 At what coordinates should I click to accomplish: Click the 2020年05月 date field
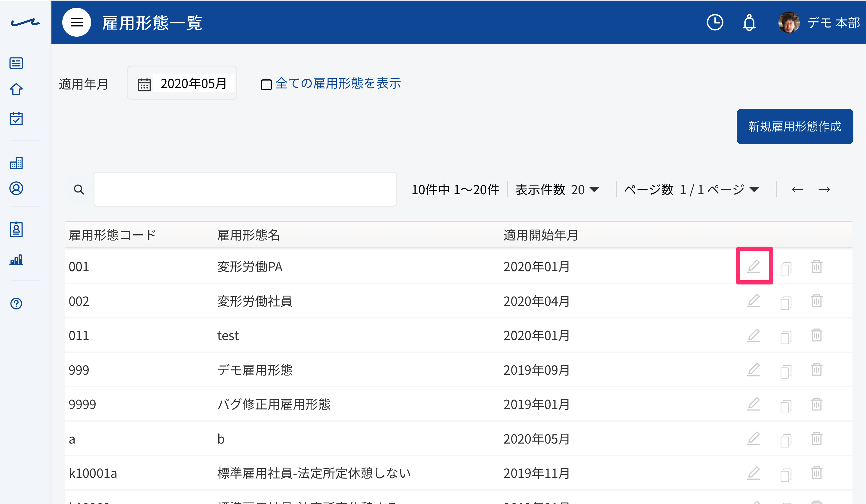(193, 83)
